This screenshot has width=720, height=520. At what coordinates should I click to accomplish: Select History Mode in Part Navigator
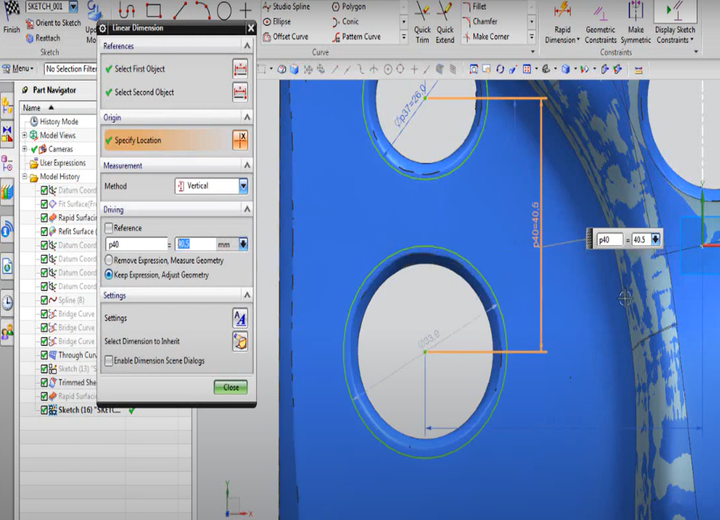54,122
